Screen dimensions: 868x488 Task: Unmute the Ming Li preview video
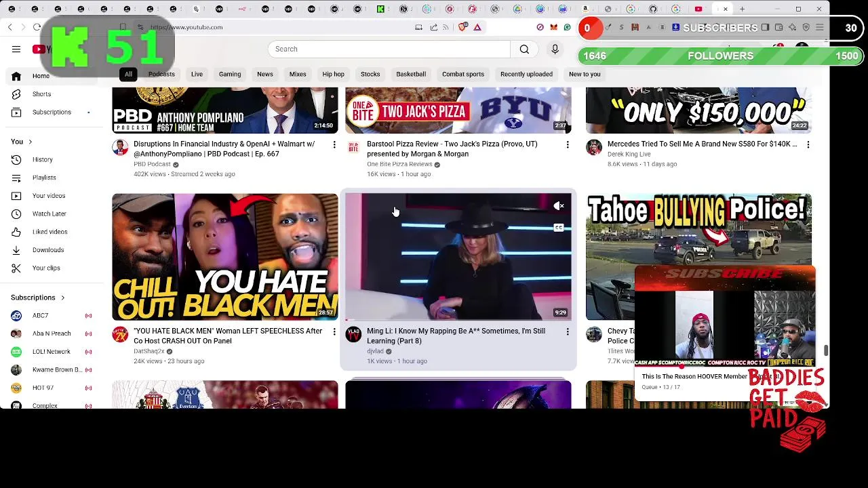[x=559, y=206]
